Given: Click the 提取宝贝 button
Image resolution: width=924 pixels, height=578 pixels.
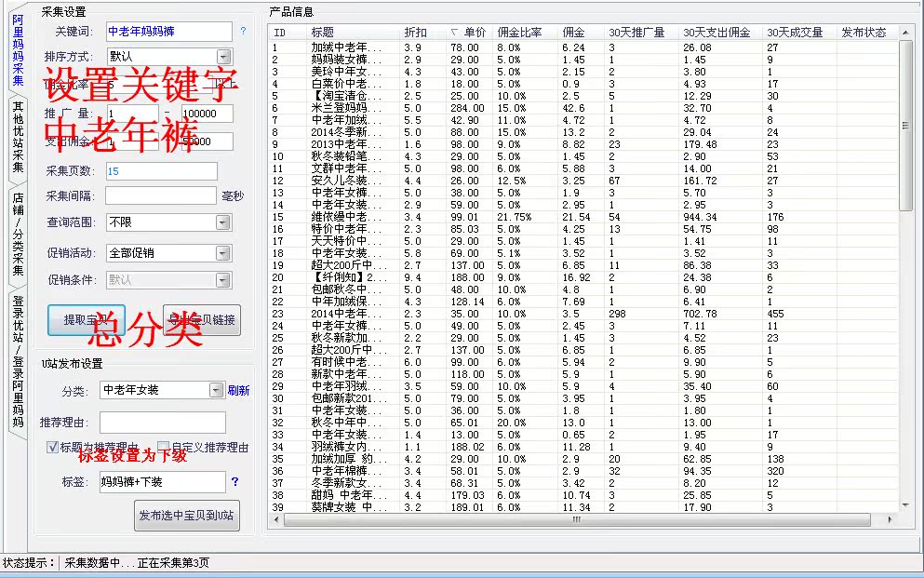Looking at the screenshot, I should (85, 320).
